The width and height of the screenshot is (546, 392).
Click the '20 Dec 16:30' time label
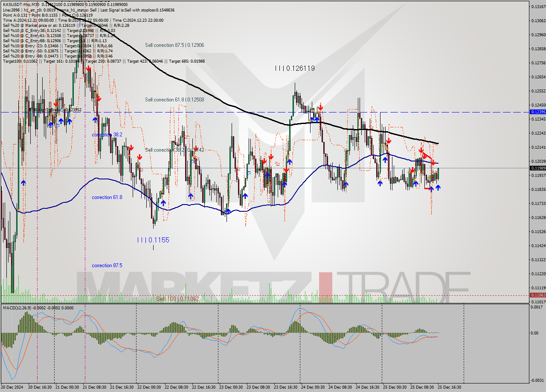click(x=40, y=387)
